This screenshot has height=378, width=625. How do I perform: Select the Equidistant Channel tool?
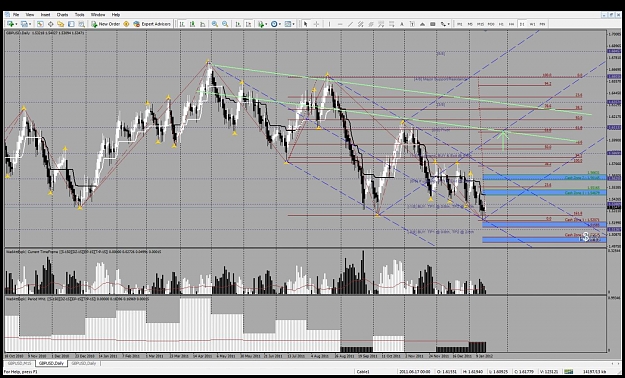pyautogui.click(x=360, y=24)
